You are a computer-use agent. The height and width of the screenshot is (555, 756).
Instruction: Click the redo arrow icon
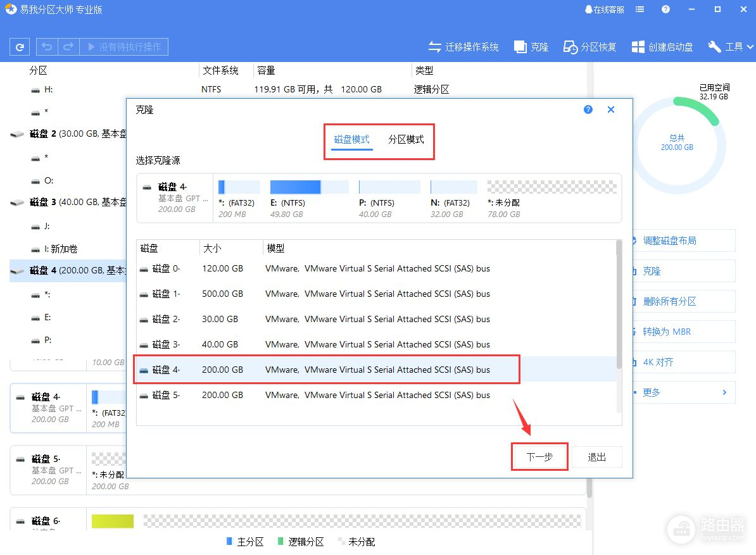click(x=68, y=47)
